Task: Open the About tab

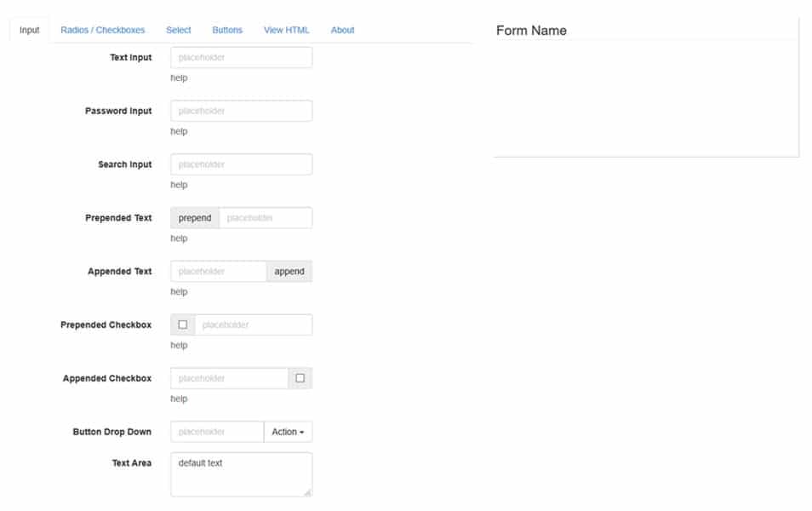Action: (342, 30)
